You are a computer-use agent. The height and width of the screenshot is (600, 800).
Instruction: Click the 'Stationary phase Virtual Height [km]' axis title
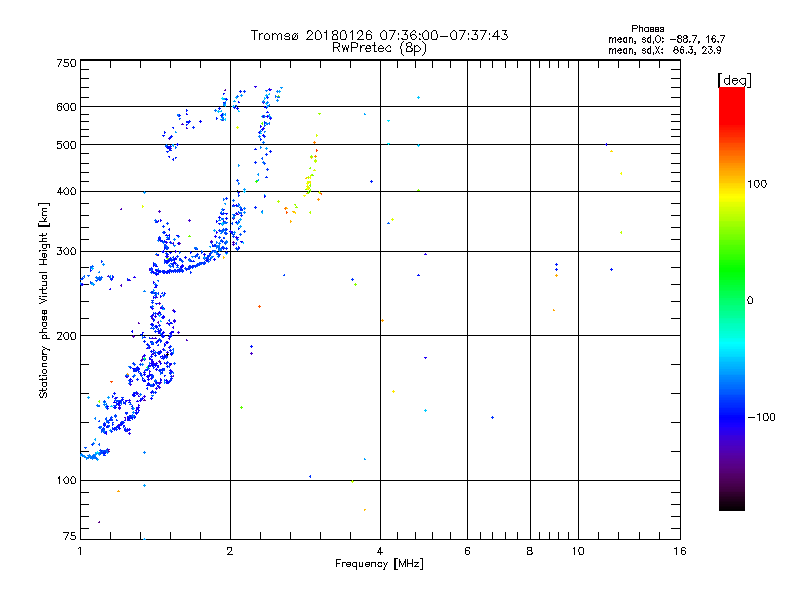pyautogui.click(x=44, y=301)
